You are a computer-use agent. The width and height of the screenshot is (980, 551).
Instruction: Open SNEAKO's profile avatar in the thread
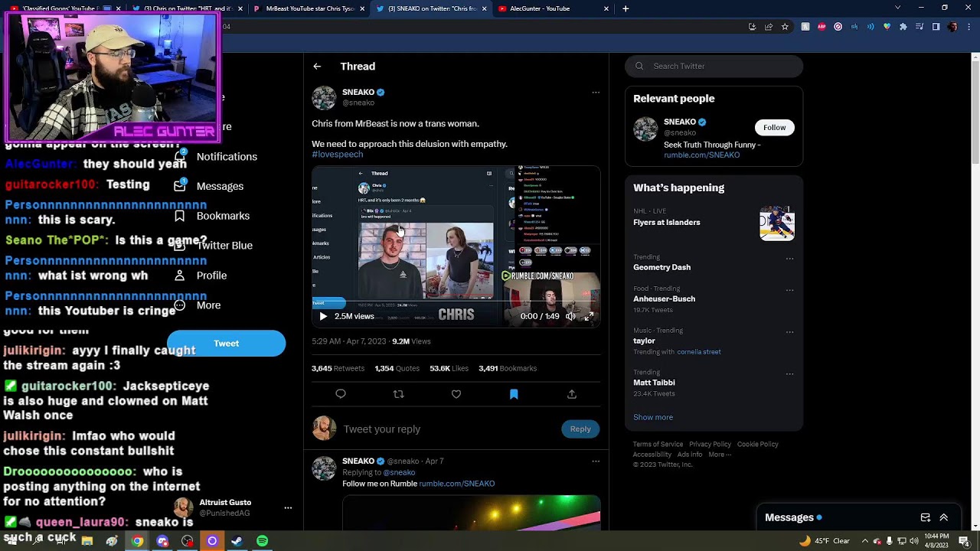click(324, 98)
